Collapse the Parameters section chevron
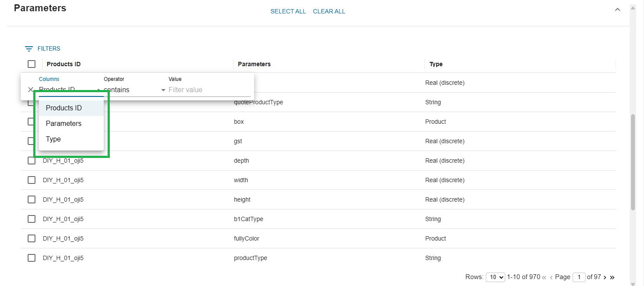The image size is (644, 286). pos(618,10)
